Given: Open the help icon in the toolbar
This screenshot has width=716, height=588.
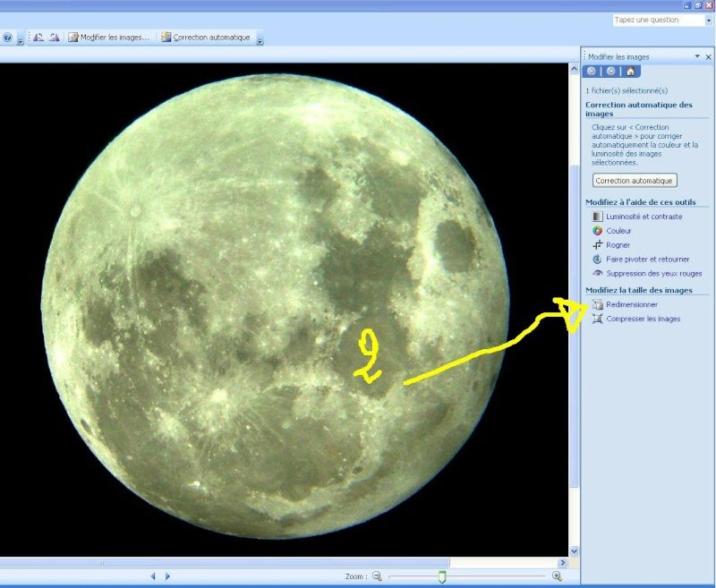Looking at the screenshot, I should click(7, 38).
